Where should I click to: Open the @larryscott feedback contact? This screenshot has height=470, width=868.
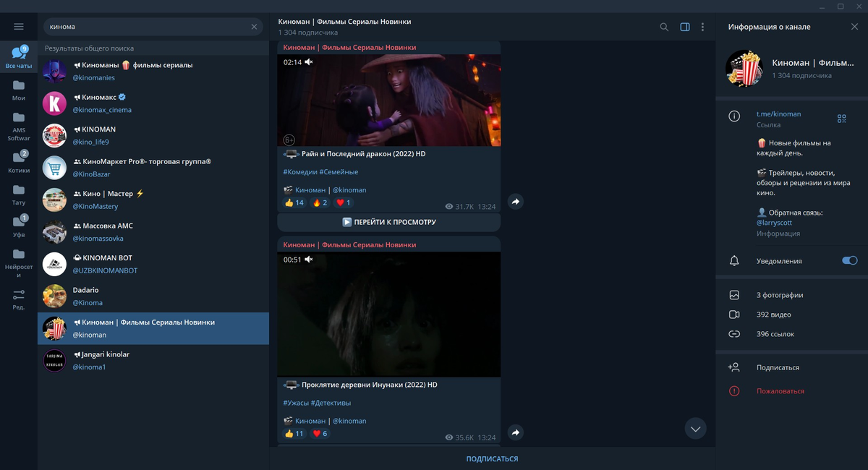click(x=773, y=223)
